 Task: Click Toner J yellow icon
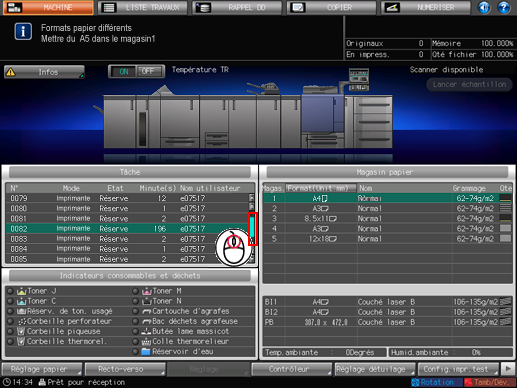point(21,291)
